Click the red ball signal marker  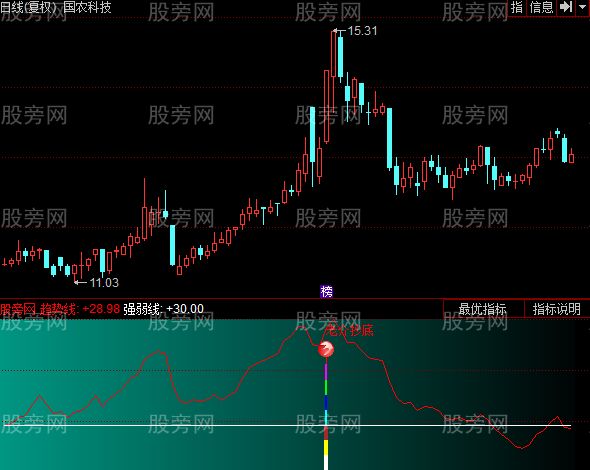click(326, 349)
